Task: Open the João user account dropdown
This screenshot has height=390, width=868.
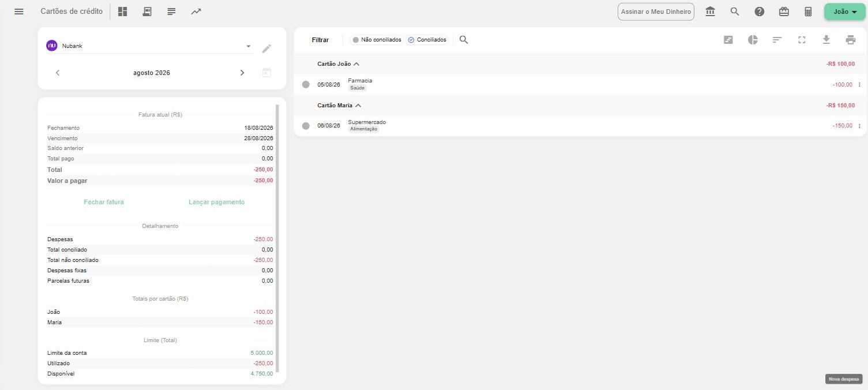Action: (x=845, y=12)
